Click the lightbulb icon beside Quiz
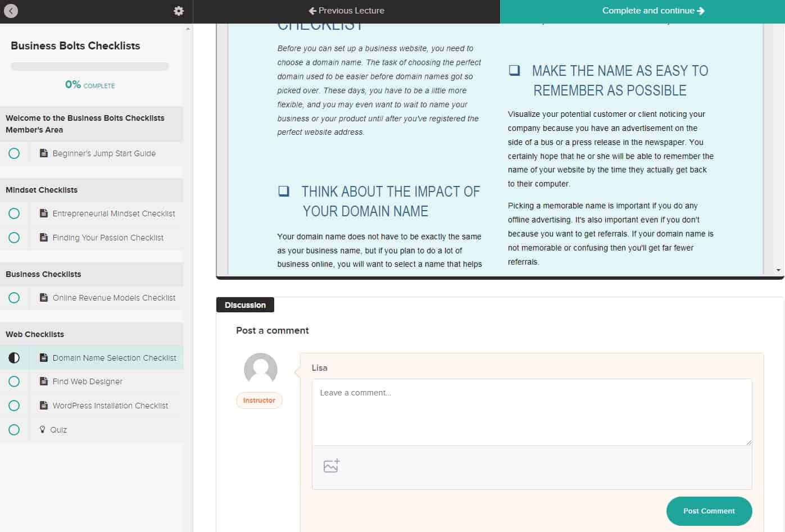The width and height of the screenshot is (785, 532). tap(42, 430)
